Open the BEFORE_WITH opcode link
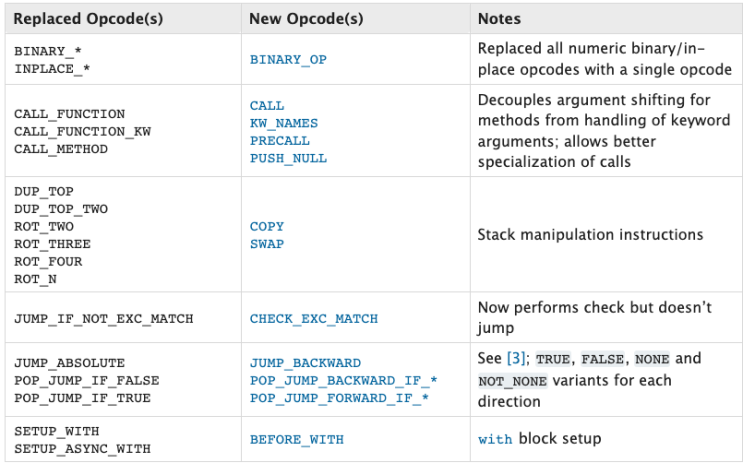The image size is (743, 463). point(297,439)
